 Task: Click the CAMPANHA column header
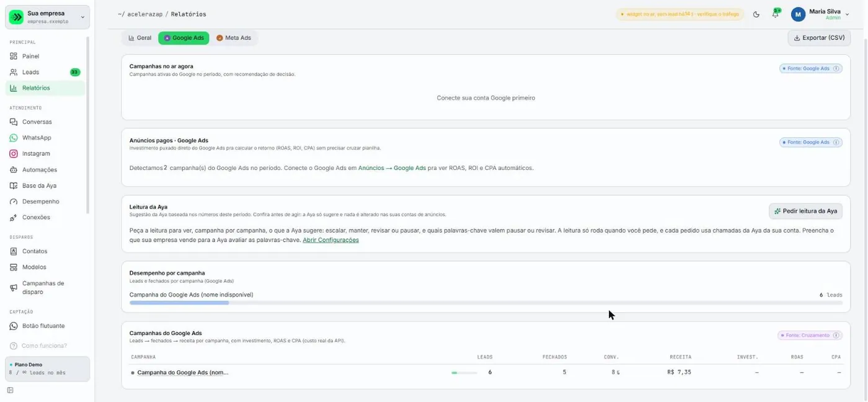(143, 357)
